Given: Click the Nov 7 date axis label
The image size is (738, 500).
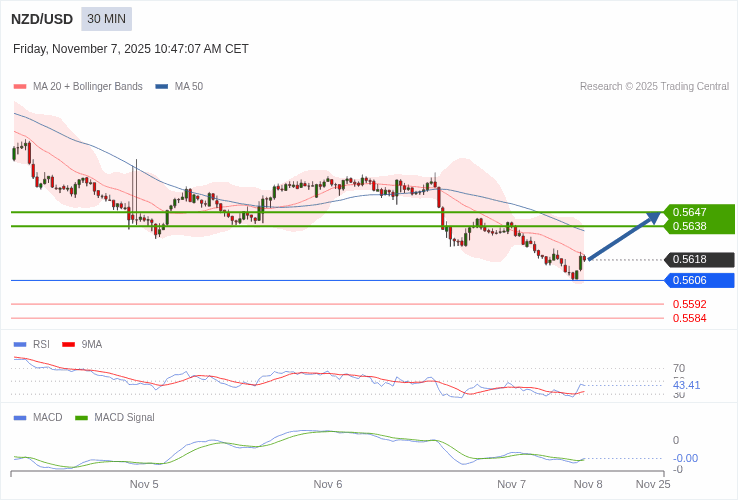Looking at the screenshot, I should [512, 484].
